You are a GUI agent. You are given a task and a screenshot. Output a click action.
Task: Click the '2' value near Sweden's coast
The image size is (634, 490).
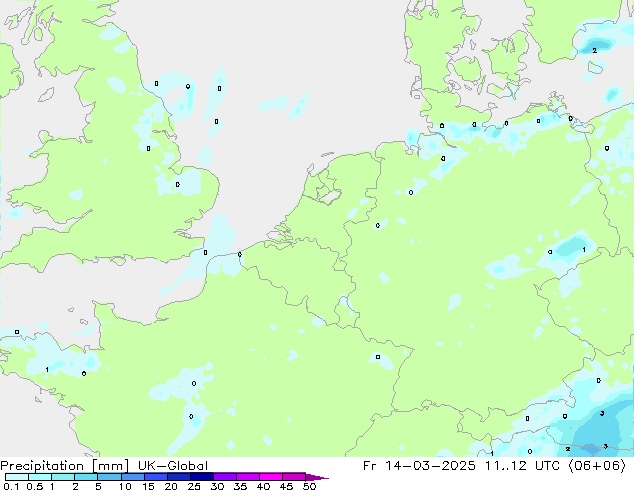[594, 51]
